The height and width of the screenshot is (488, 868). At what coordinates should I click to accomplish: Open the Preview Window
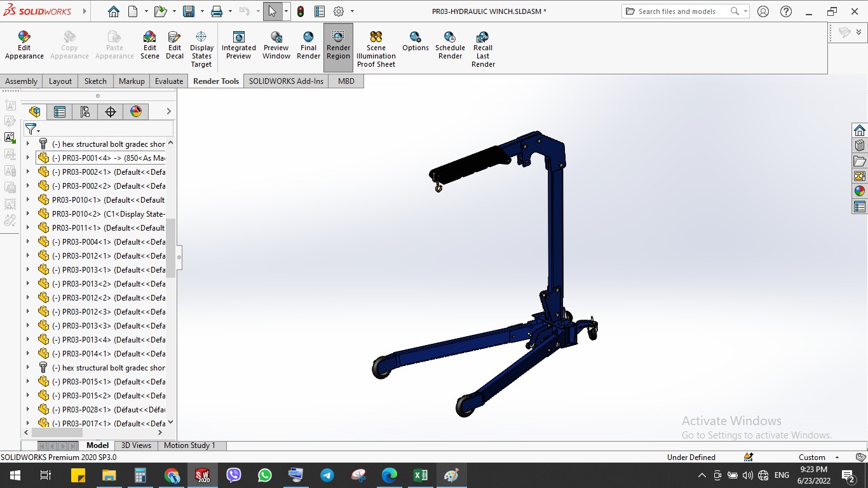click(x=276, y=46)
